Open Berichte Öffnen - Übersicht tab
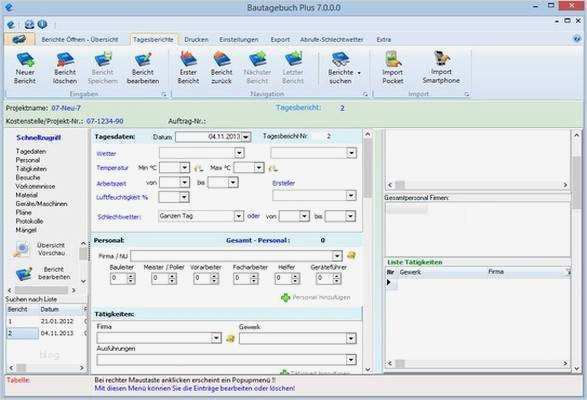587x400 pixels. (x=80, y=39)
